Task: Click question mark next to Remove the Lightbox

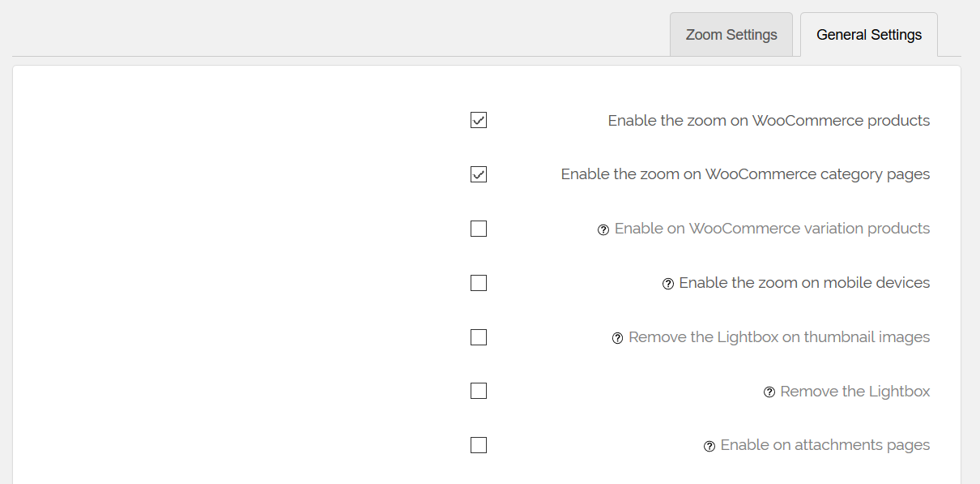Action: point(769,392)
